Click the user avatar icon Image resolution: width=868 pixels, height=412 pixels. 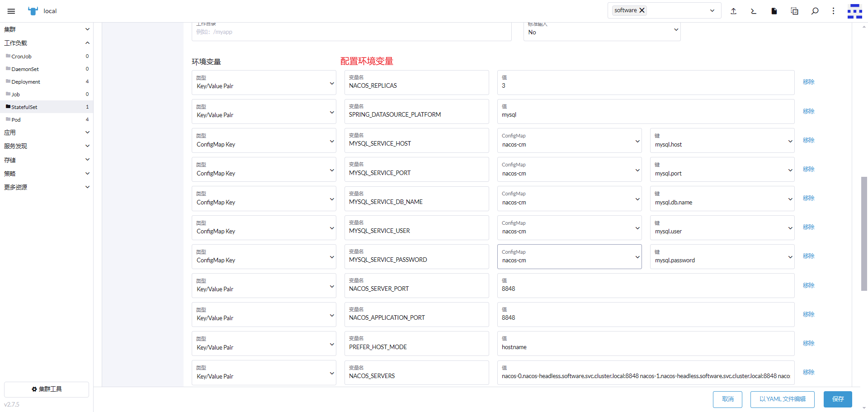tap(854, 11)
